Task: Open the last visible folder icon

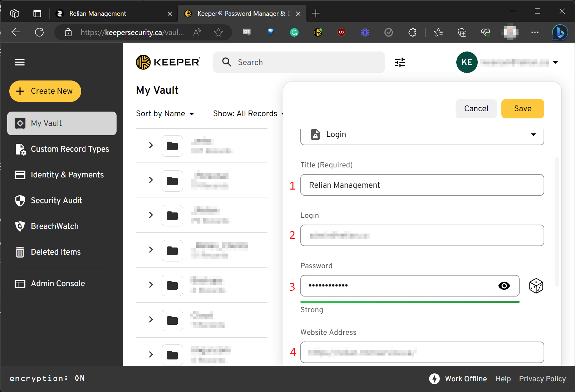Action: pos(172,355)
